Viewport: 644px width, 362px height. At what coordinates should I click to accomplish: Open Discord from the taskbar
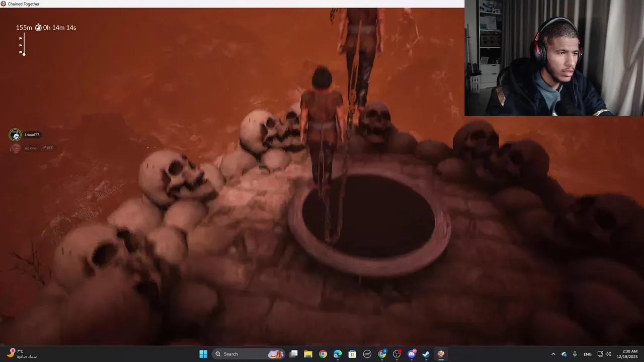[412, 354]
